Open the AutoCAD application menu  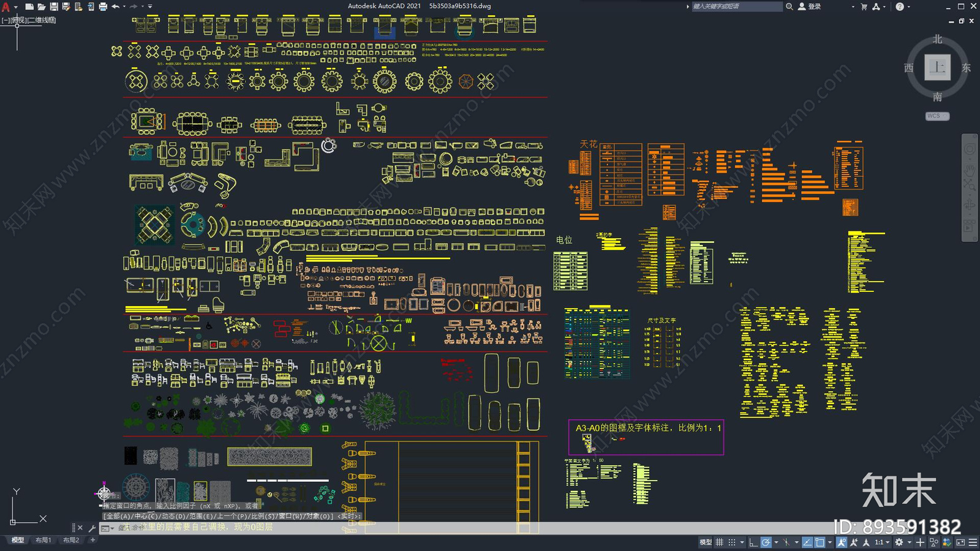pos(6,7)
